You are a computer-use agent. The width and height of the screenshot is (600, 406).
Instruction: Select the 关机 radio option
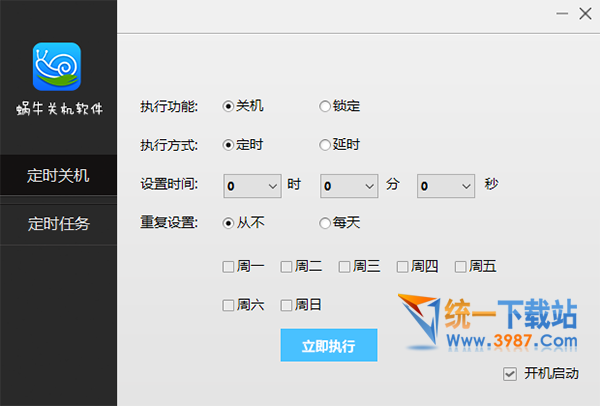tap(228, 106)
